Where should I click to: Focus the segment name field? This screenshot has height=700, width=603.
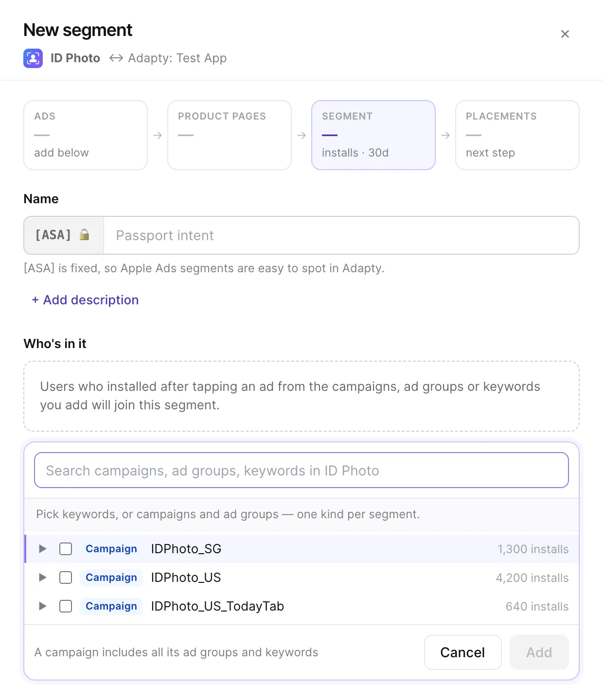pyautogui.click(x=341, y=235)
